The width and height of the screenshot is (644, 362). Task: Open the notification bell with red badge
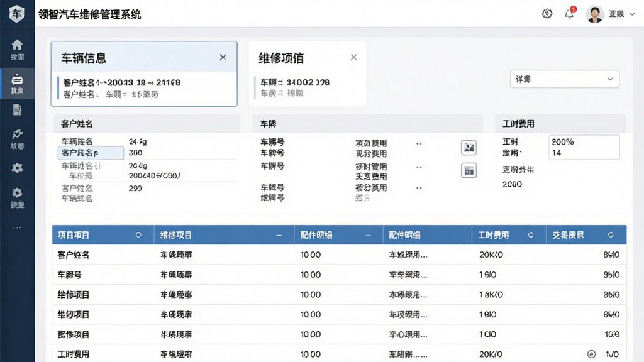pyautogui.click(x=569, y=14)
